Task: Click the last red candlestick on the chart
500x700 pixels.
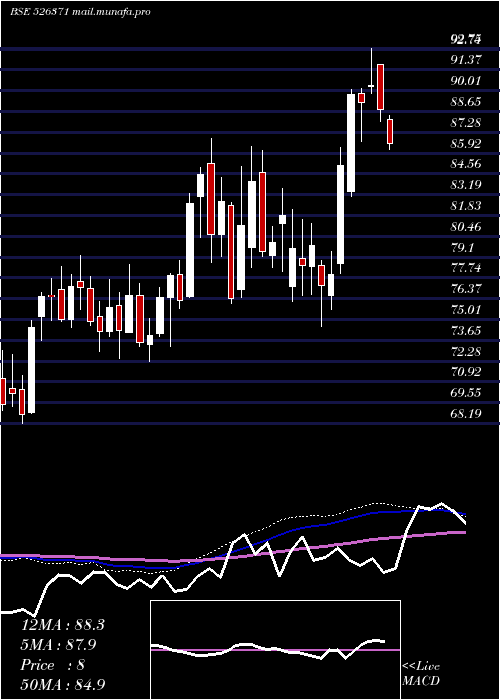Action: pos(390,131)
